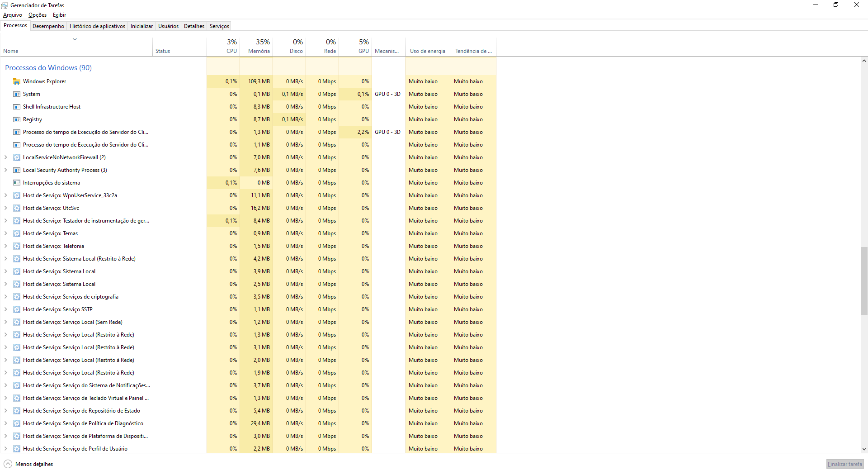
Task: Sort by the CPU column header
Action: click(223, 46)
